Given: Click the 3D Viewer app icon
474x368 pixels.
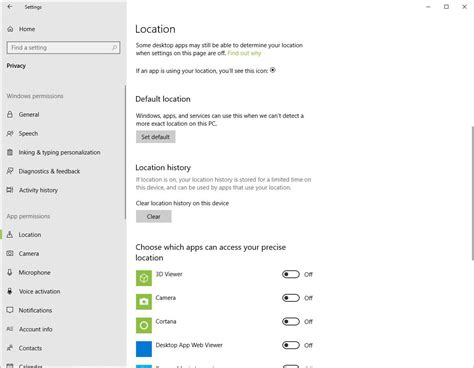Looking at the screenshot, I should pos(144,278).
